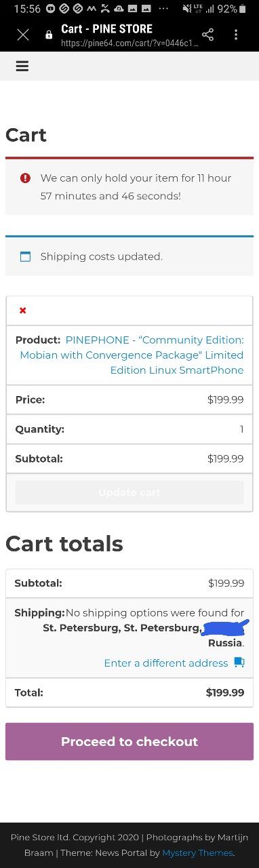Viewport: 259px width, 868px height.
Task: Tap the battery indicator in status bar
Action: click(243, 9)
